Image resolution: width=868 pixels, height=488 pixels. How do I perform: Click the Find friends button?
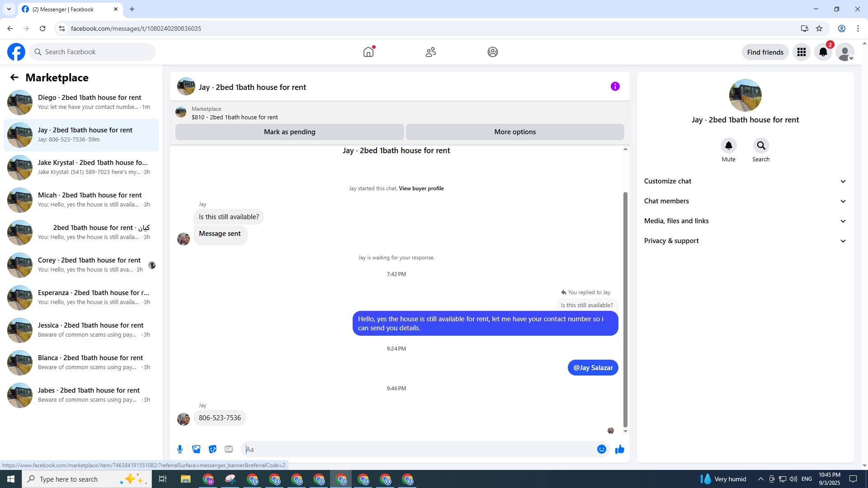click(765, 52)
